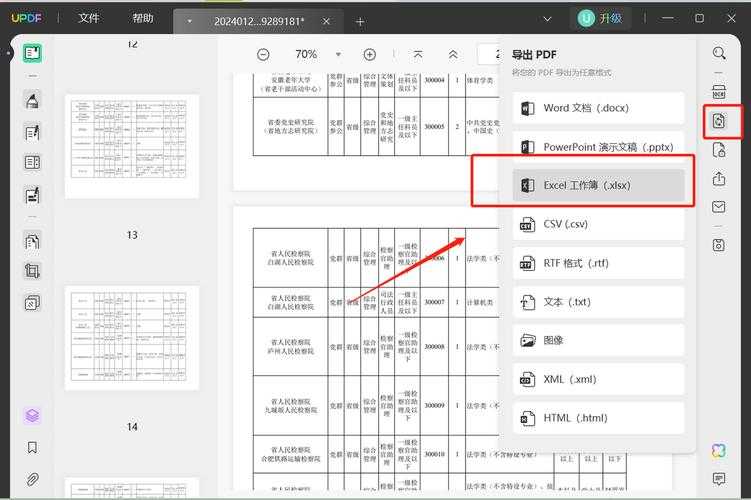Open the crop pages tool
The height and width of the screenshot is (500, 751).
tap(32, 271)
